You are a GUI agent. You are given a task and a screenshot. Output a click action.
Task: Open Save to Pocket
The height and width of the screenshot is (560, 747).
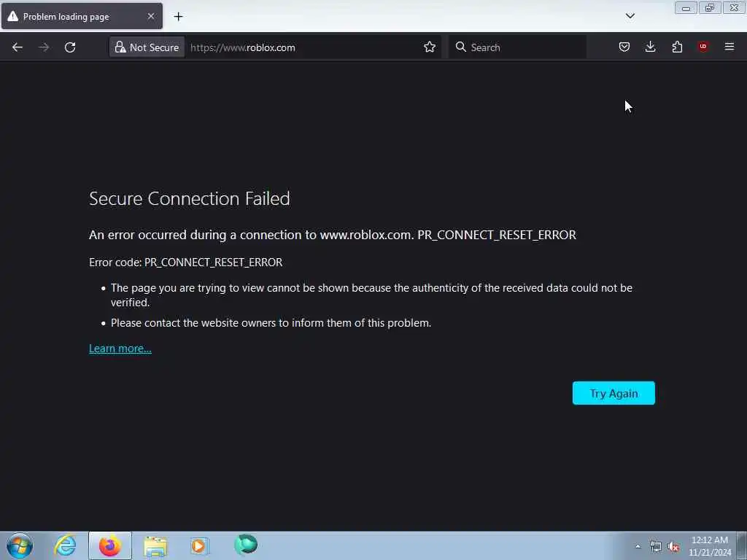tap(624, 47)
